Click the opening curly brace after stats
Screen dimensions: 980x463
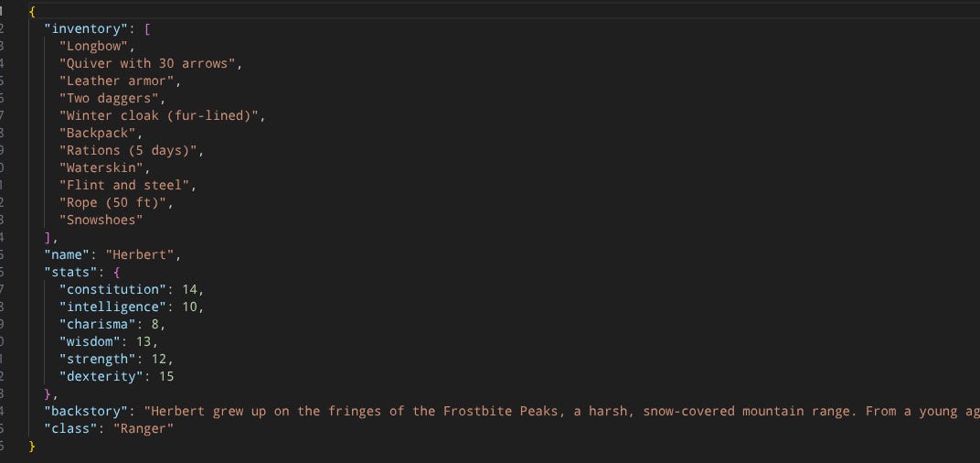[116, 272]
